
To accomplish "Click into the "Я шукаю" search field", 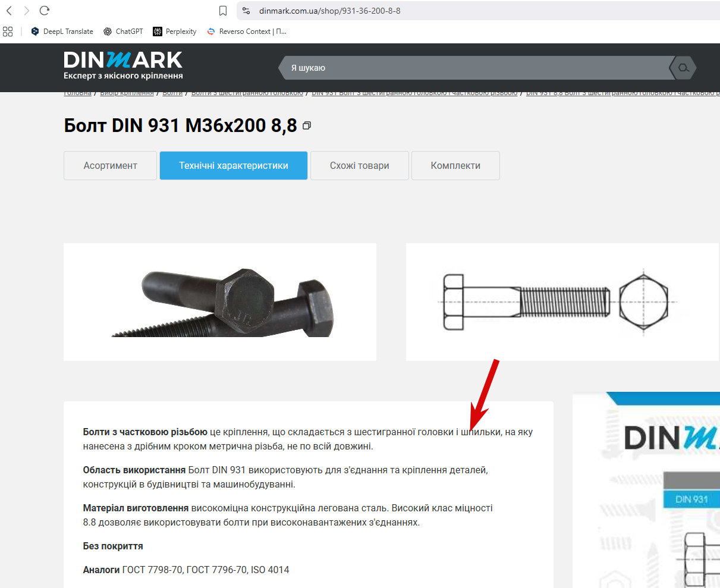I will [x=476, y=68].
